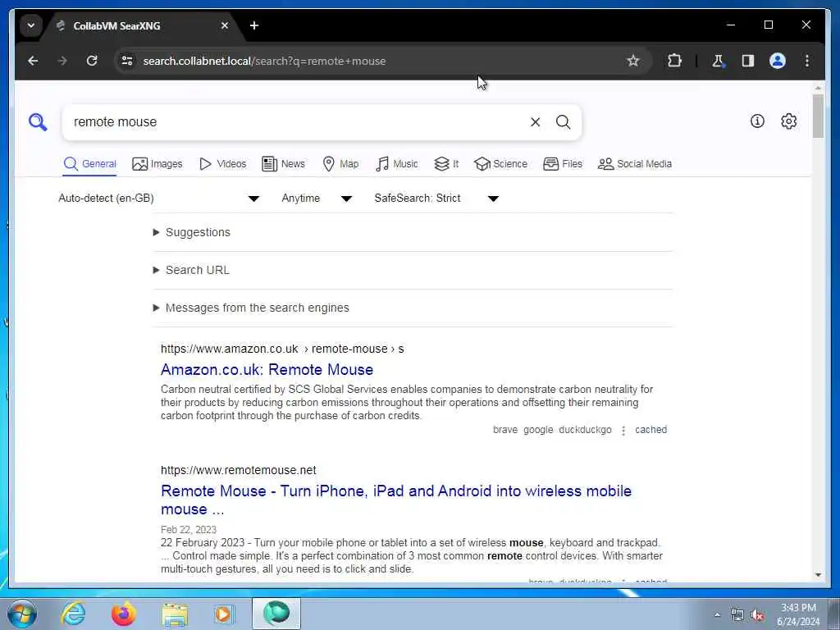This screenshot has height=630, width=840.
Task: Switch to the It category tab
Action: [x=446, y=164]
